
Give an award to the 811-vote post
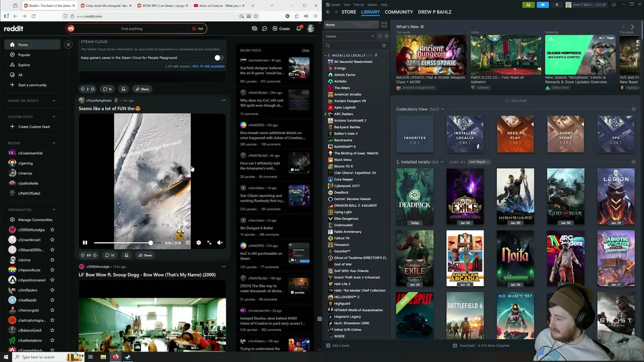click(126, 255)
